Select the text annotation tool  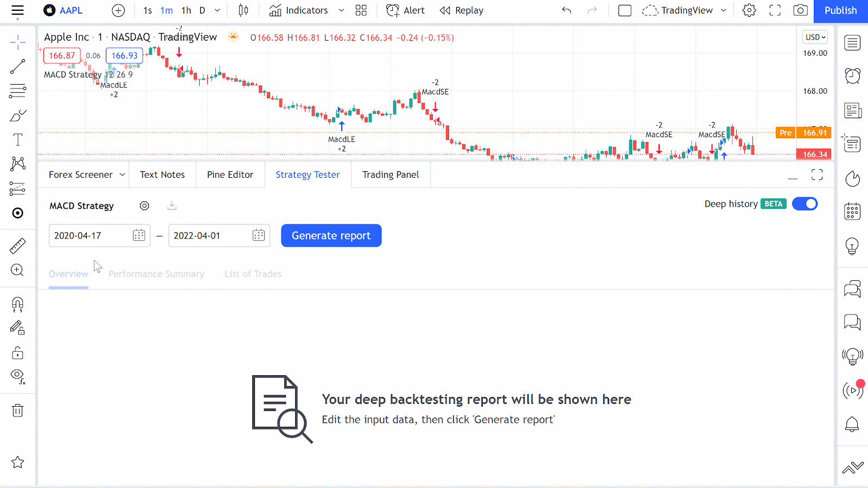tap(17, 140)
